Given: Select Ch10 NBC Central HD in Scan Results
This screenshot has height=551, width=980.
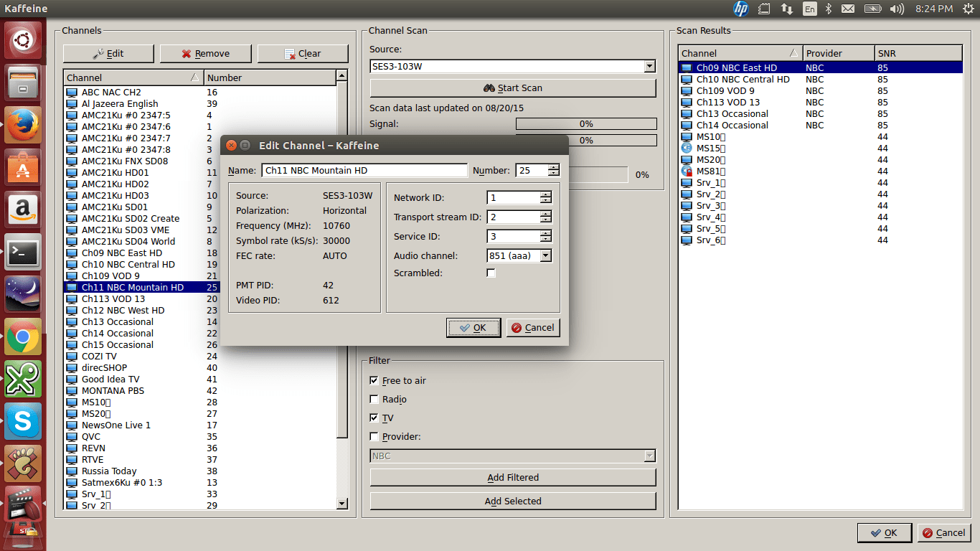Looking at the screenshot, I should click(x=820, y=80).
